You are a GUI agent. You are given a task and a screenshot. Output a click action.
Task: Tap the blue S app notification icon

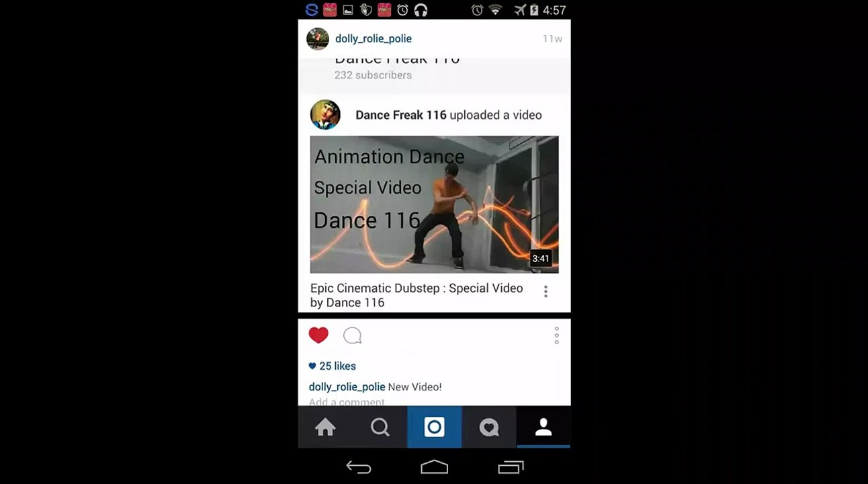tap(312, 10)
